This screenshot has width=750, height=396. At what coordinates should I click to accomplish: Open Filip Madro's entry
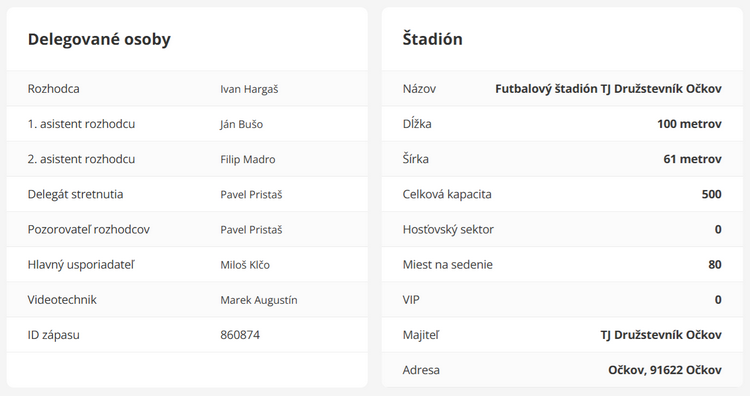click(248, 159)
